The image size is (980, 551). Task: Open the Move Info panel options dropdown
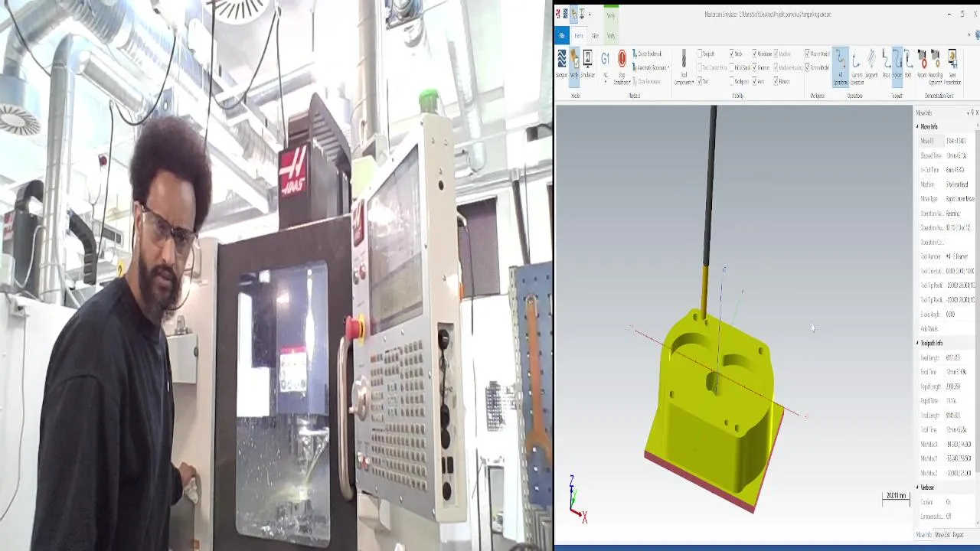[968, 113]
